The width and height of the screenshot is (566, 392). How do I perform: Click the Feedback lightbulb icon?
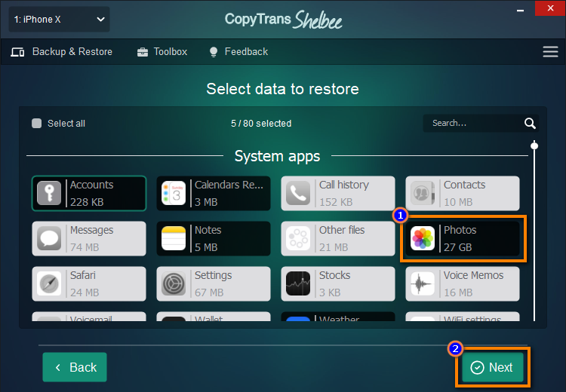(214, 52)
